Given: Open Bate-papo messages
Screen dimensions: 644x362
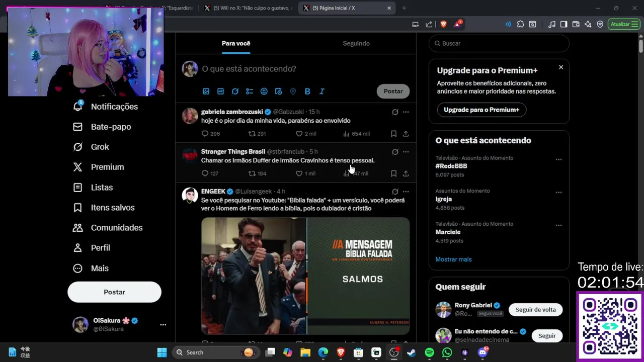Looking at the screenshot, I should [102, 127].
